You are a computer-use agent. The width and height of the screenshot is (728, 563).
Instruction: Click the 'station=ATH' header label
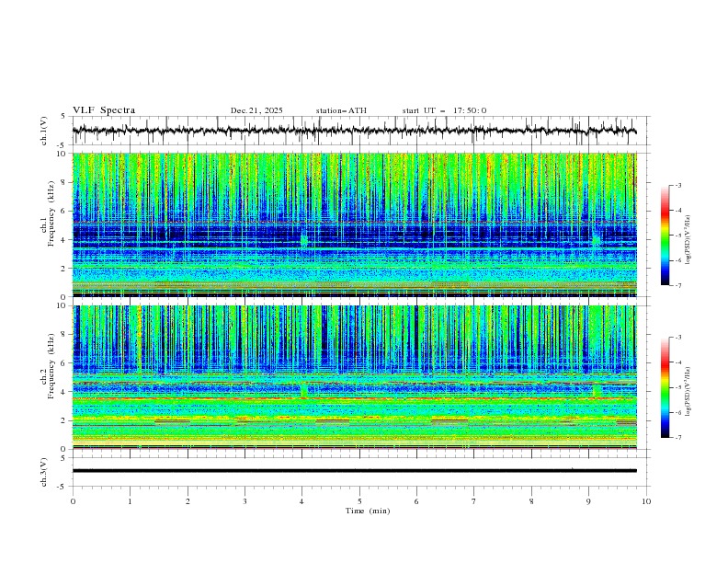341,110
